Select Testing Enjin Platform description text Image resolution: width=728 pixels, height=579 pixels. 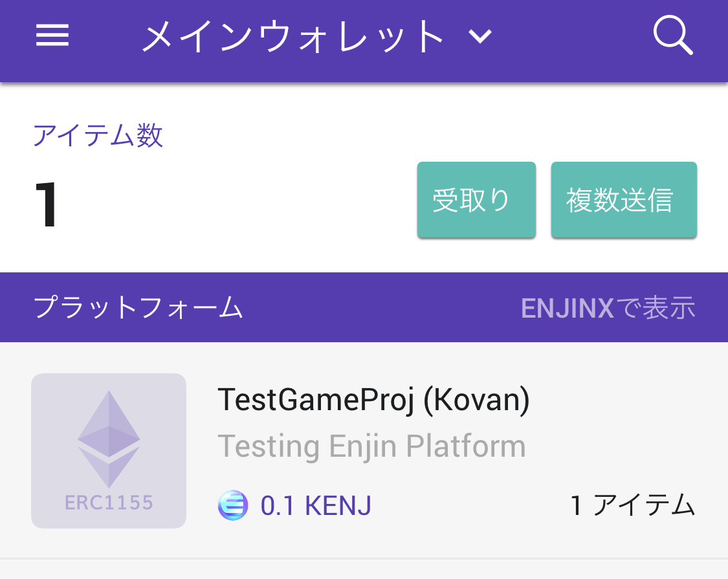tap(372, 445)
